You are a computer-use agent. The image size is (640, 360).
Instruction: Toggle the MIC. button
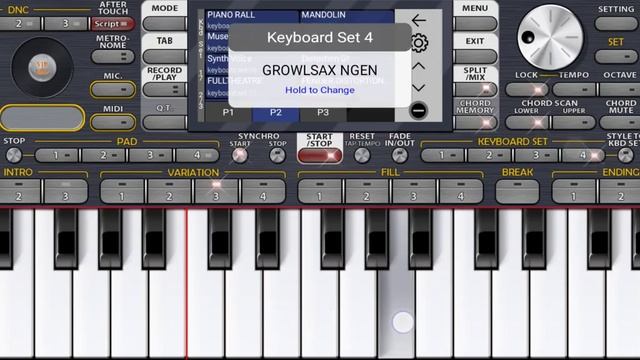[113, 90]
